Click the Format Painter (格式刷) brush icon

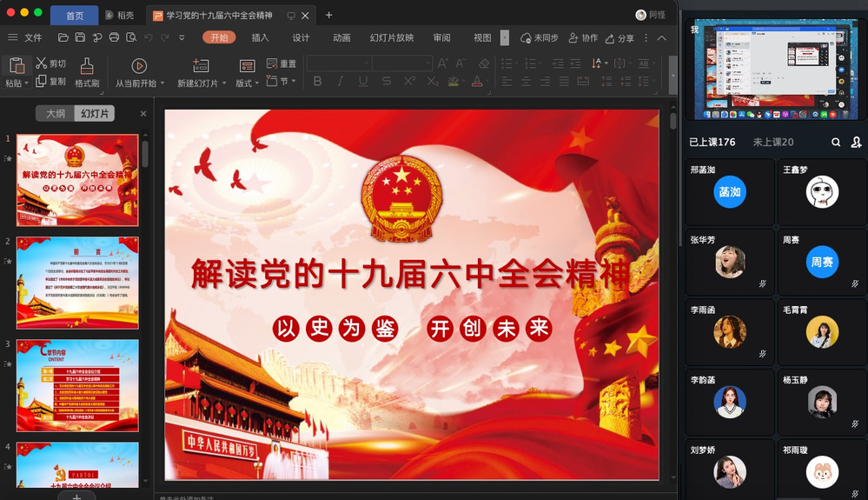coord(87,66)
